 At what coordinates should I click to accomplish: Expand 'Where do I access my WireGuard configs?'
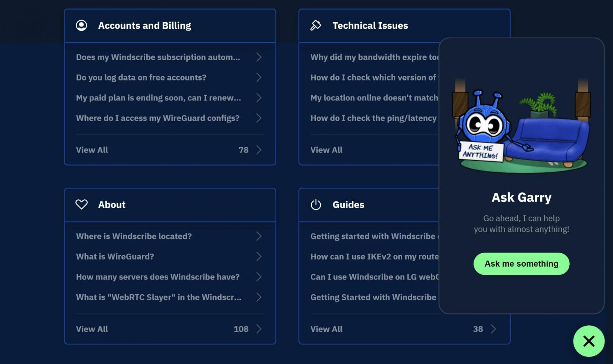(157, 118)
